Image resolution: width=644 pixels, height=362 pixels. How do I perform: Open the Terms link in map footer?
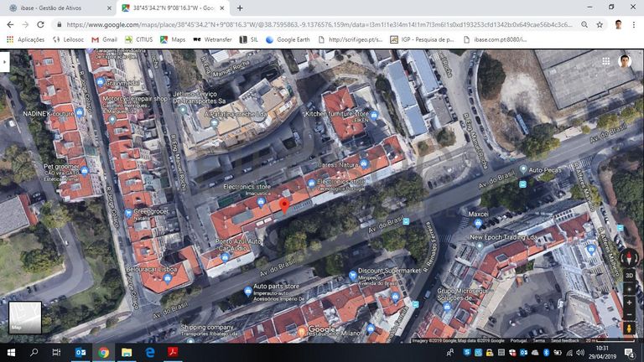538,340
